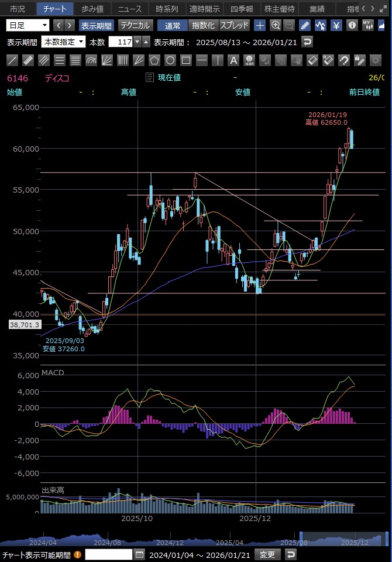
Task: Click the bottom chart range navigator slider
Action: (343, 537)
